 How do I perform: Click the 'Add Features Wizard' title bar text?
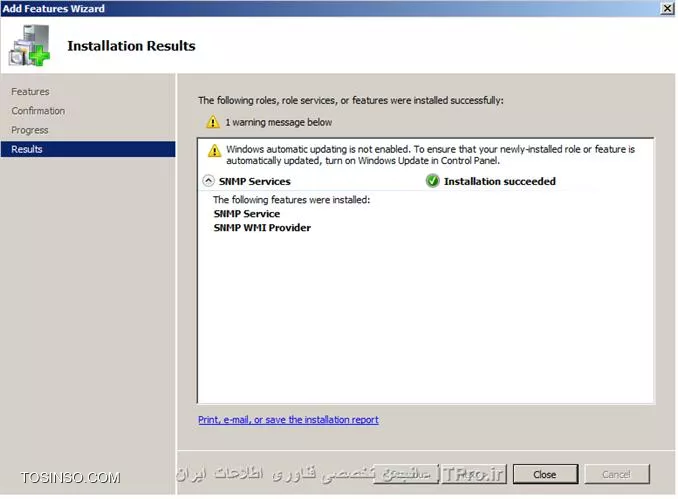tap(54, 9)
